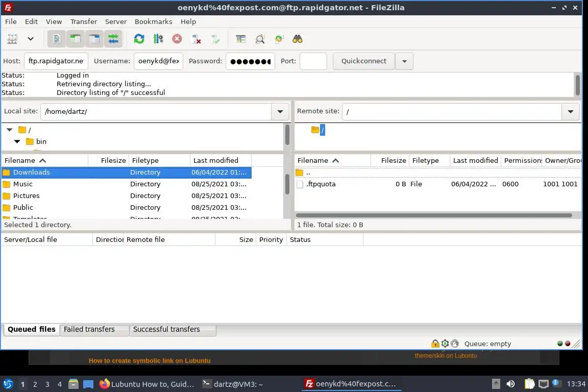Viewport: 588px width, 392px height.
Task: Open the Site Manager icon
Action: [12, 39]
